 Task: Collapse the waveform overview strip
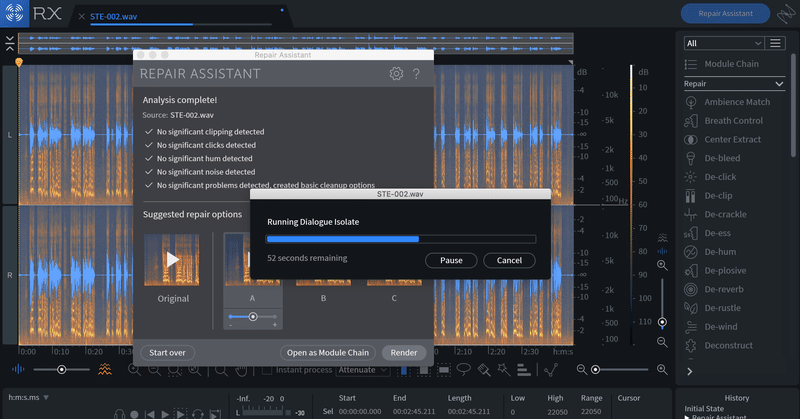[x=10, y=43]
